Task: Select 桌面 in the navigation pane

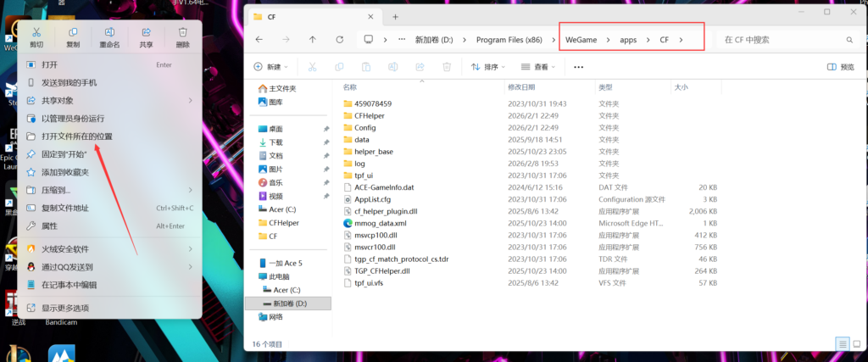Action: [x=271, y=128]
